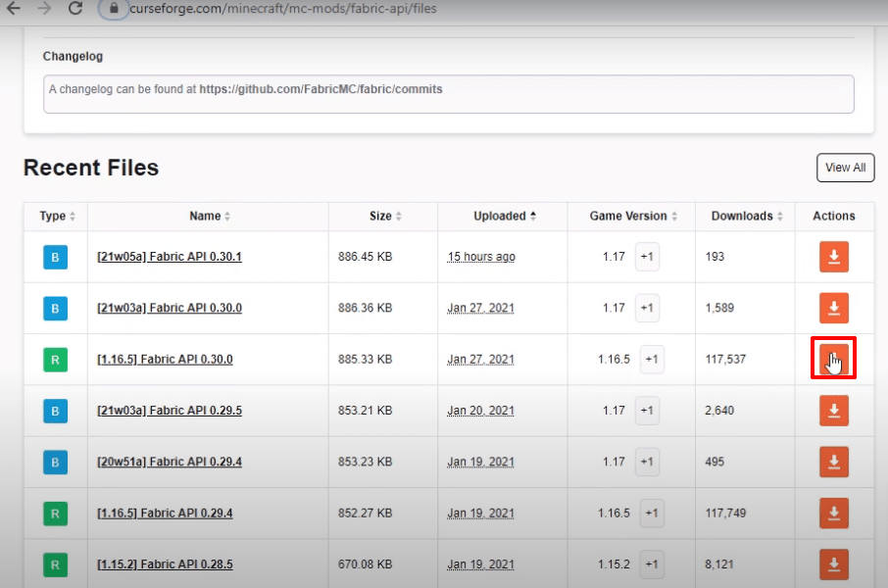The image size is (888, 588).
Task: Download [21w03a] Fabric API 0.29.5 file
Action: click(x=834, y=411)
